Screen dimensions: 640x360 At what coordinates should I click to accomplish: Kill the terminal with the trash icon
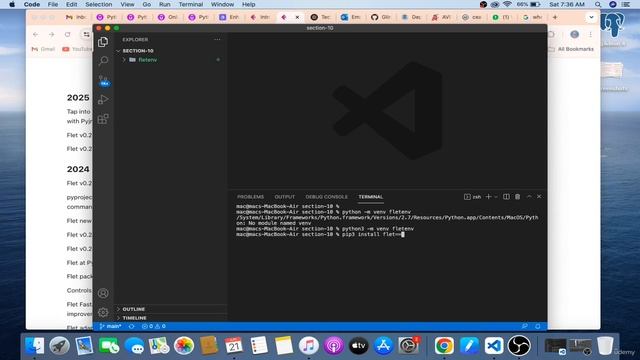[518, 197]
